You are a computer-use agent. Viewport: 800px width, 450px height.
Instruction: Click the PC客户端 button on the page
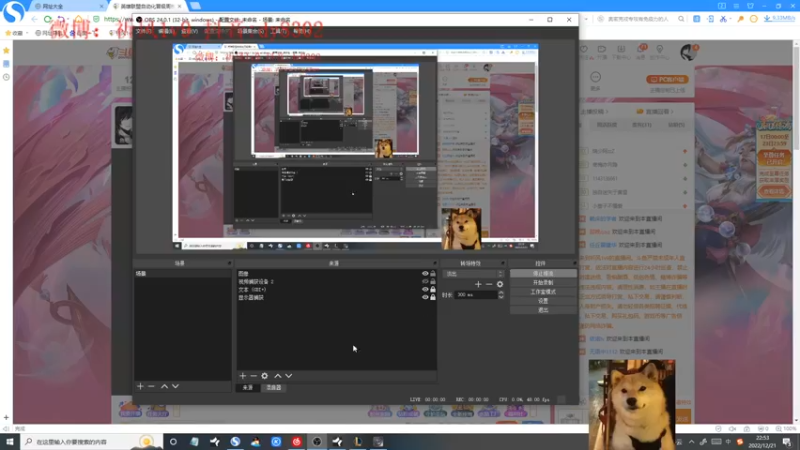click(667, 80)
